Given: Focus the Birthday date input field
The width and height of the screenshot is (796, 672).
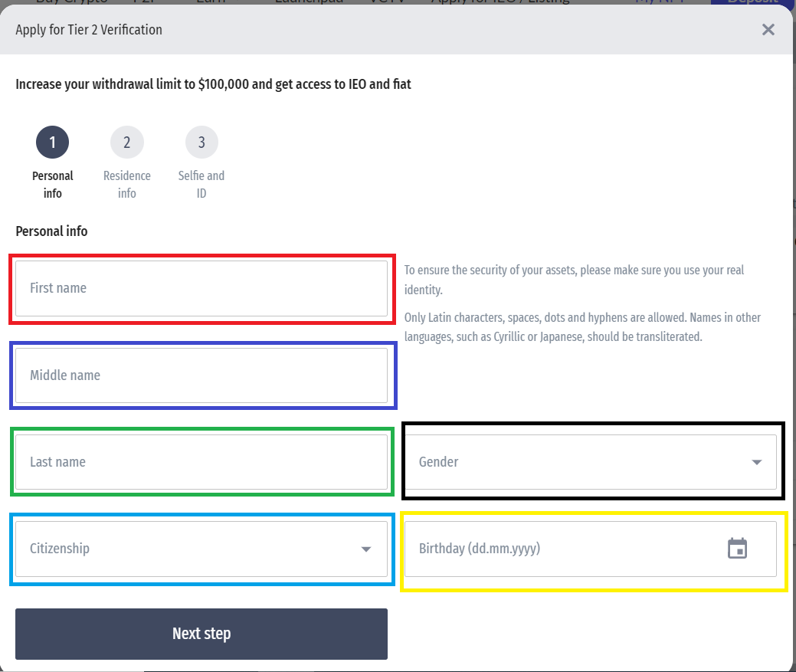Looking at the screenshot, I should pos(559,549).
